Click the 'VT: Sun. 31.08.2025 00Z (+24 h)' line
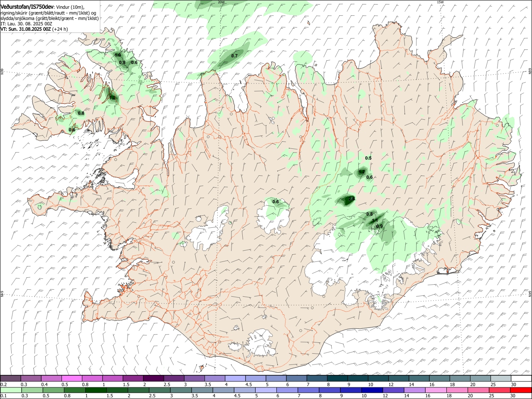Viewport: 532px width, 399px height. pyautogui.click(x=34, y=29)
